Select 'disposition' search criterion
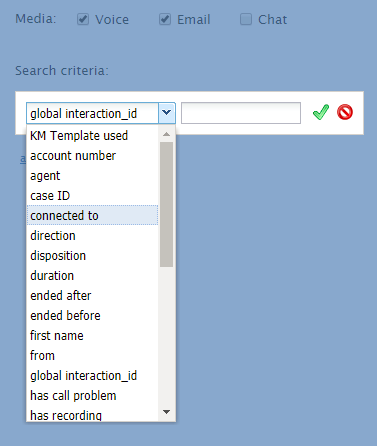This screenshot has width=377, height=446. [x=92, y=256]
